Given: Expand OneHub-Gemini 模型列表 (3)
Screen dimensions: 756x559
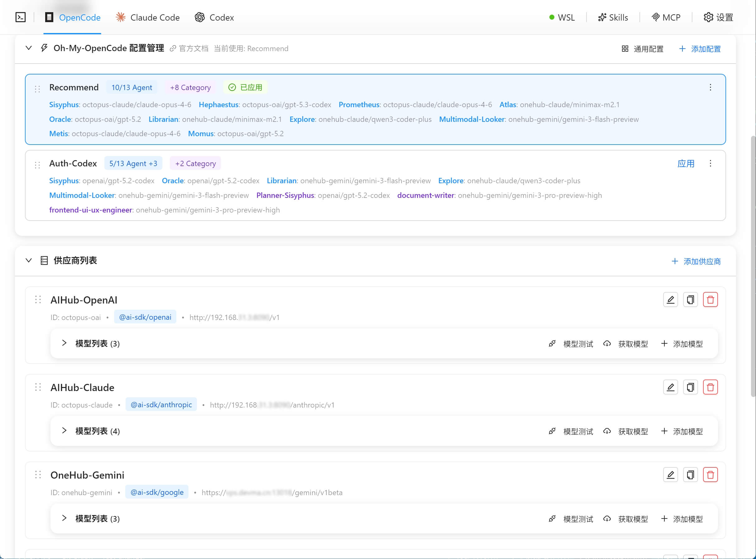Looking at the screenshot, I should pos(64,518).
